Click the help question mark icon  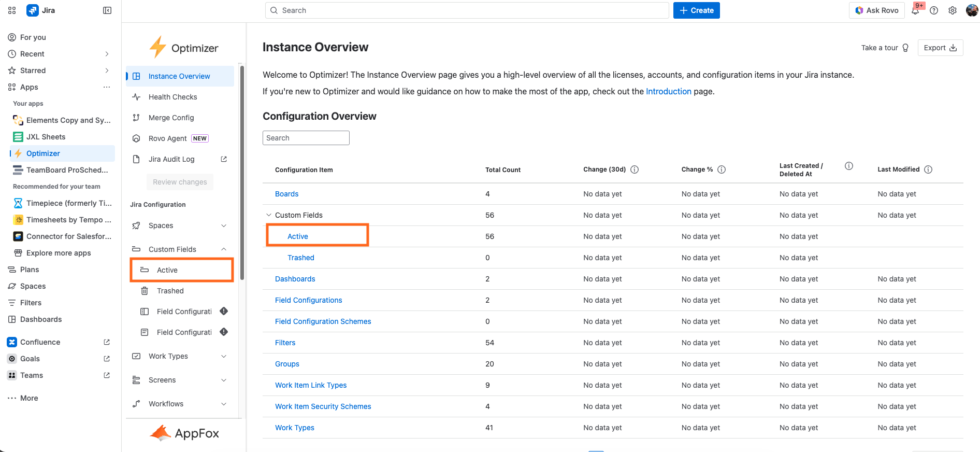pyautogui.click(x=934, y=10)
